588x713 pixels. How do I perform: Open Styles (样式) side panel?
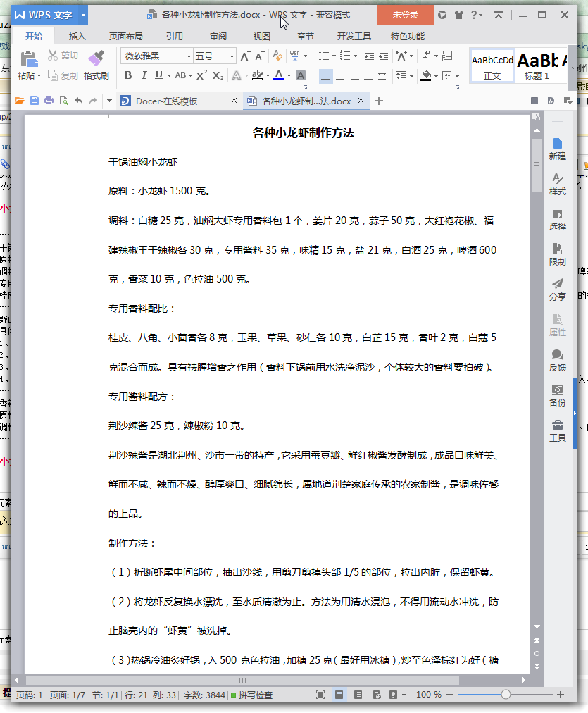coord(558,184)
